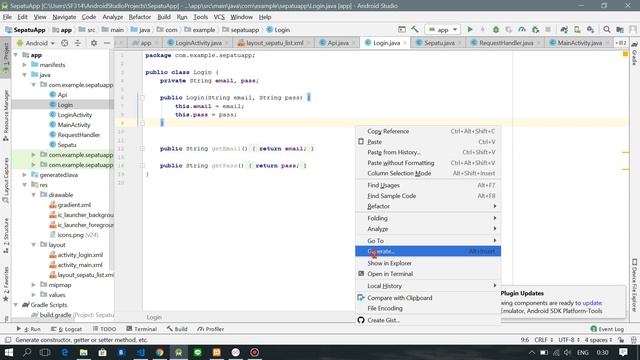Click the Make Project hammer icon

pyautogui.click(x=415, y=29)
